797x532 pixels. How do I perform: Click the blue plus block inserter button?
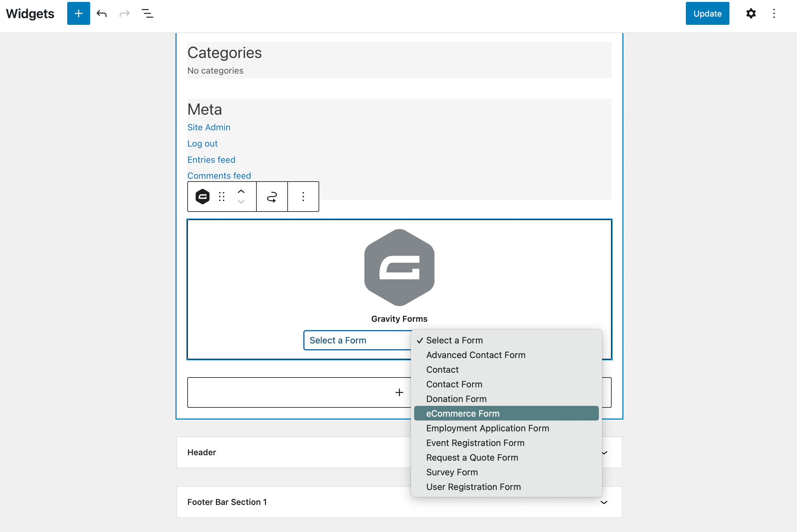click(78, 14)
